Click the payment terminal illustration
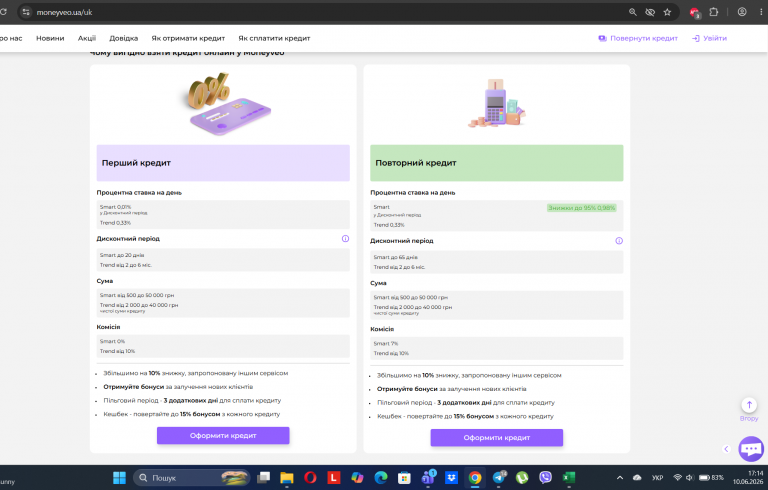This screenshot has height=490, width=768. 497,103
